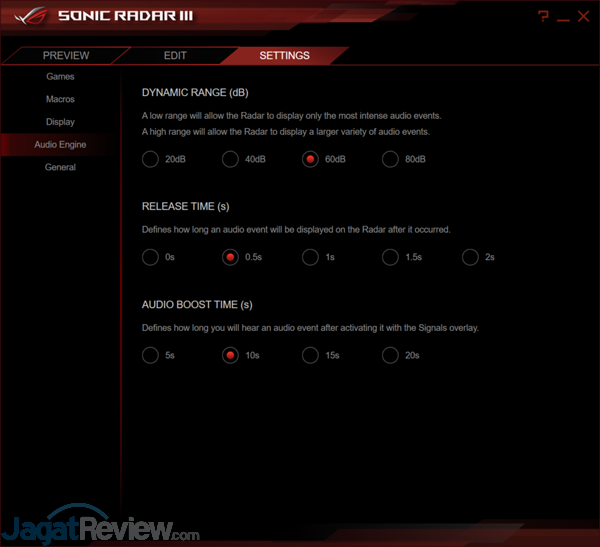Image resolution: width=600 pixels, height=547 pixels.
Task: Set release time to 2s
Action: pos(470,257)
